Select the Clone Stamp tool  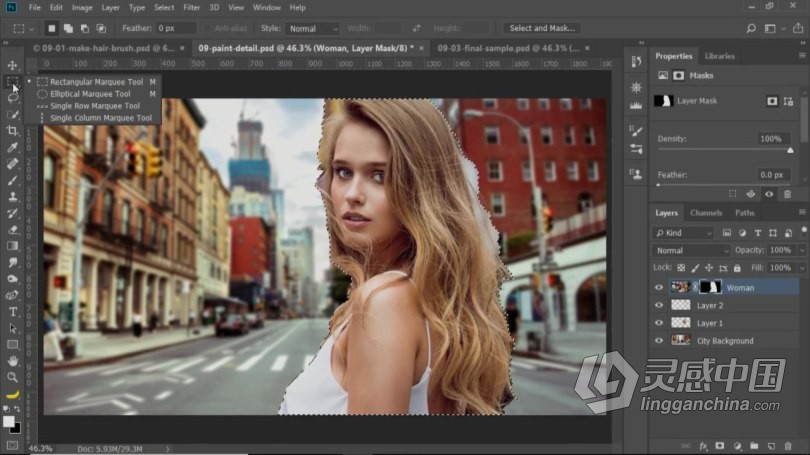tap(12, 197)
